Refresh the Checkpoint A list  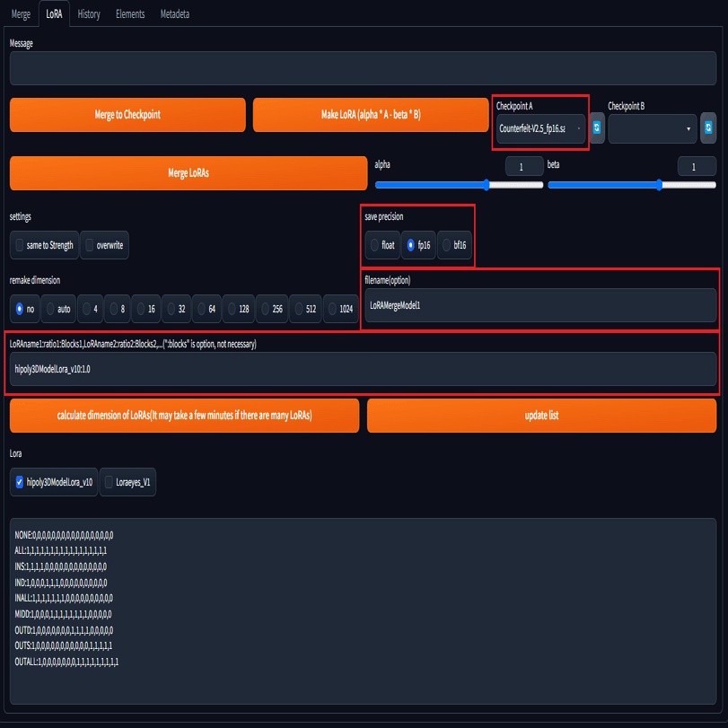coord(597,127)
